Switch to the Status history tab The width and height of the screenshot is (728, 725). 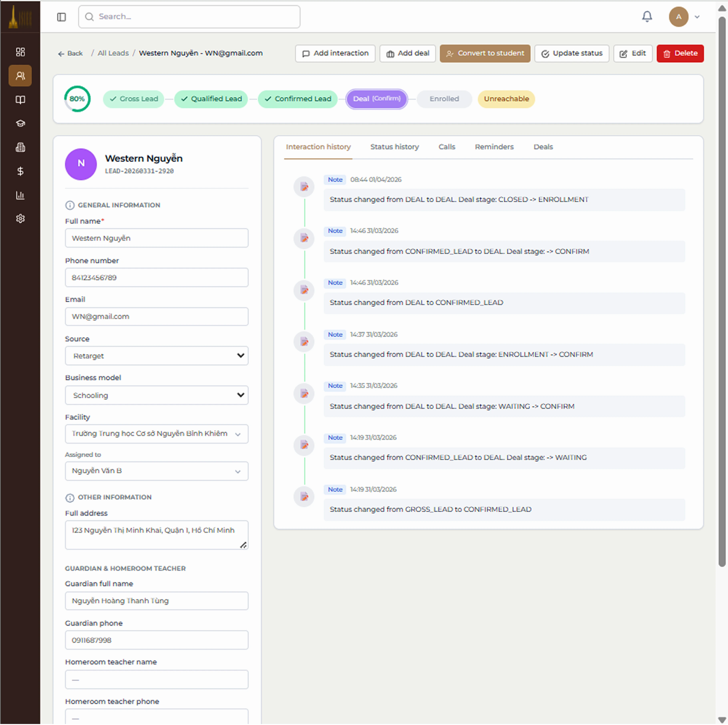394,147
